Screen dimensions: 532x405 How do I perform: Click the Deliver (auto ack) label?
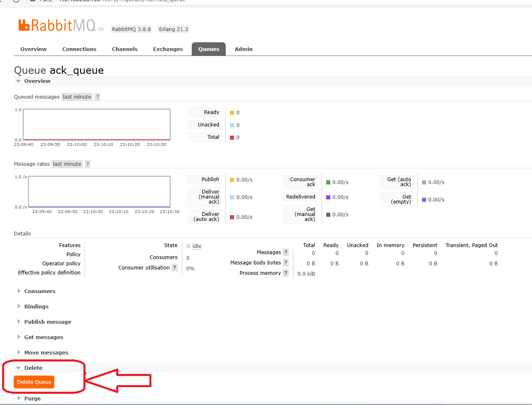tap(205, 217)
